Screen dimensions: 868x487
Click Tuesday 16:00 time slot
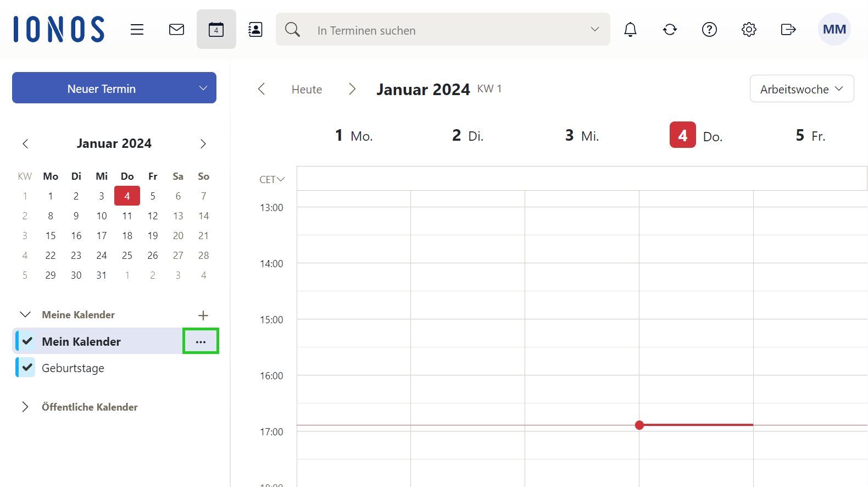tap(468, 389)
